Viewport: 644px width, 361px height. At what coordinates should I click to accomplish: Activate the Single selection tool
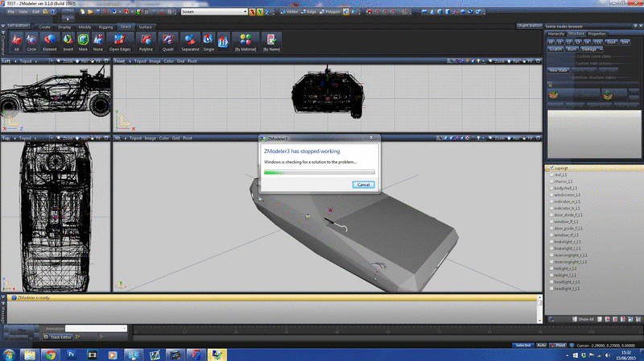click(208, 42)
